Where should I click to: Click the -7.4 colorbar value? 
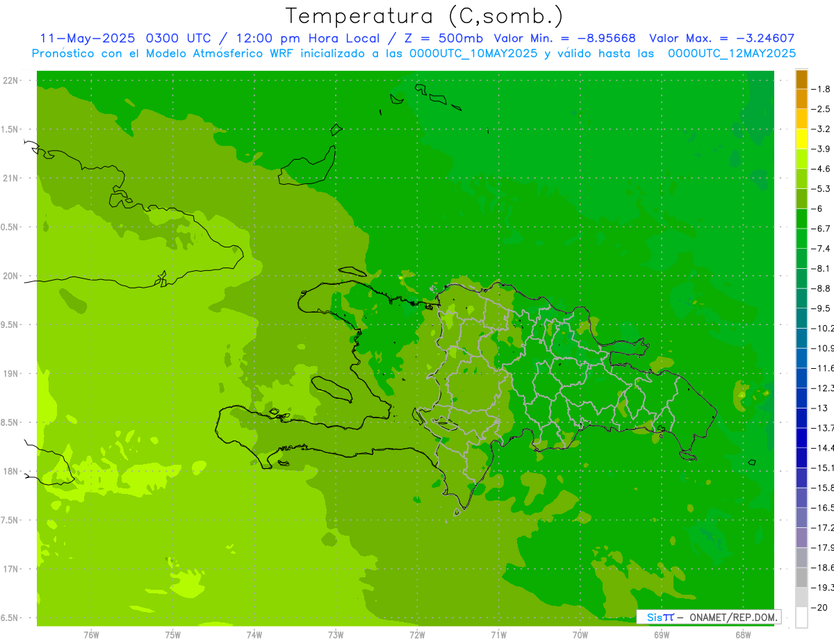[x=821, y=248]
